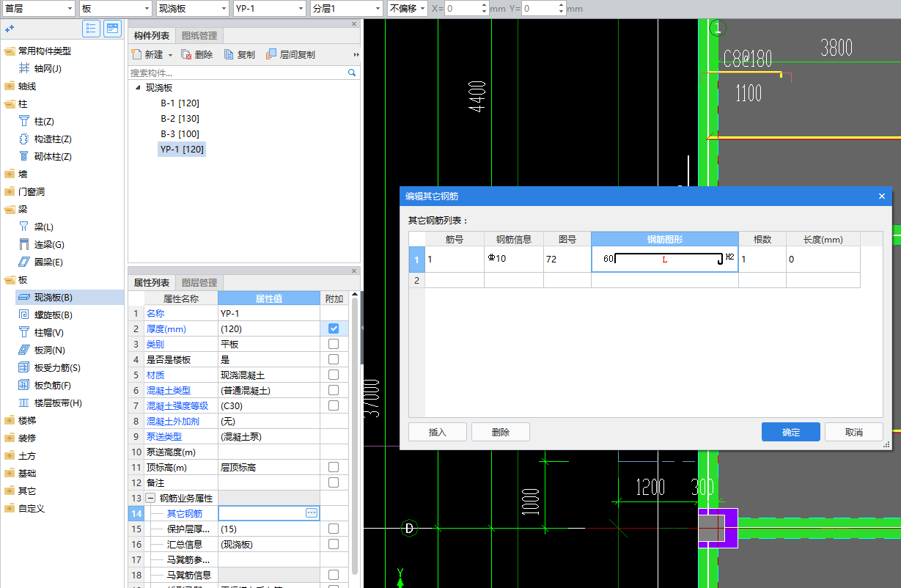This screenshot has width=901, height=588.
Task: Collapse 现浇板 tree node
Action: (x=138, y=87)
